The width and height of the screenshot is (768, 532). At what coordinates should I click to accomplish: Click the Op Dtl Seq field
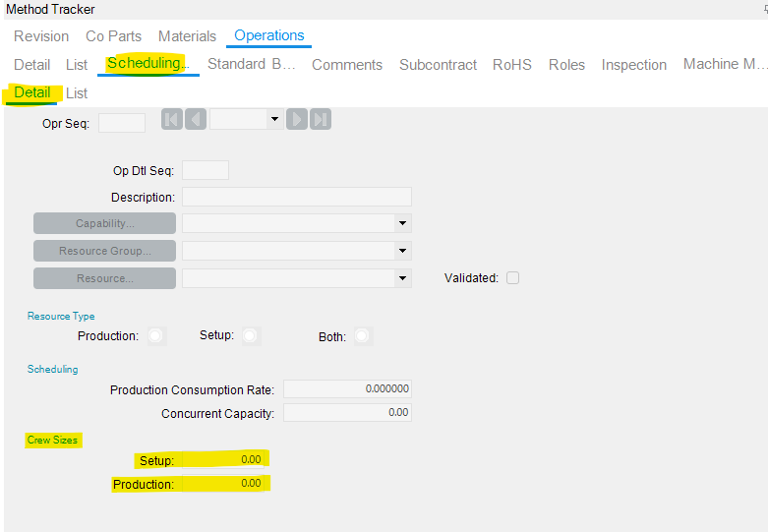(x=206, y=170)
